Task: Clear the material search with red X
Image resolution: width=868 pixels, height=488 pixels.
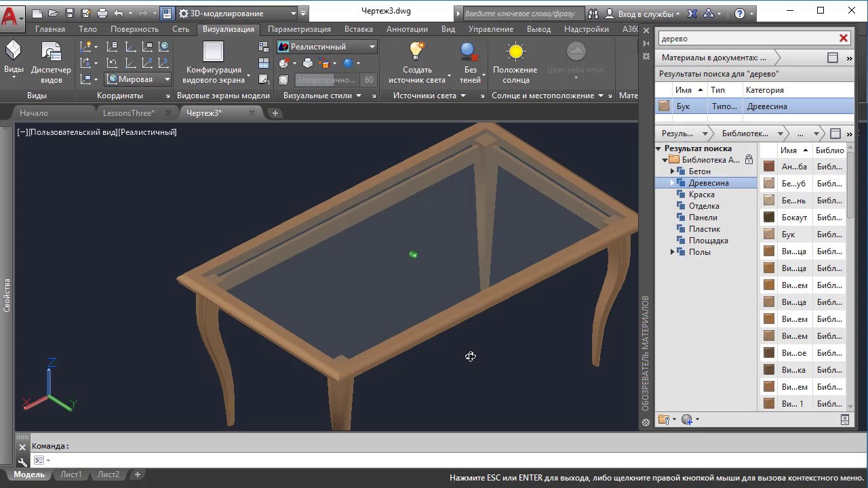Action: (x=844, y=39)
